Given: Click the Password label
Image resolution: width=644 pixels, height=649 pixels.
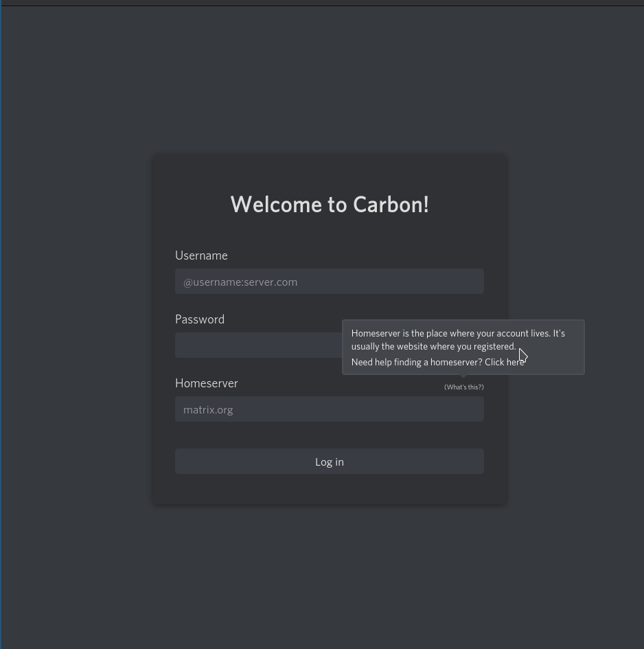Looking at the screenshot, I should coord(200,319).
